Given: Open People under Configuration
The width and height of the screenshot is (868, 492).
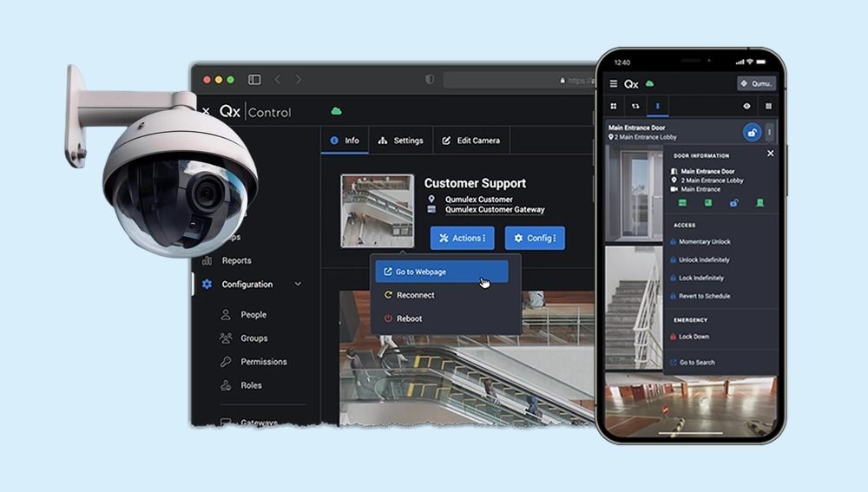Looking at the screenshot, I should [253, 314].
